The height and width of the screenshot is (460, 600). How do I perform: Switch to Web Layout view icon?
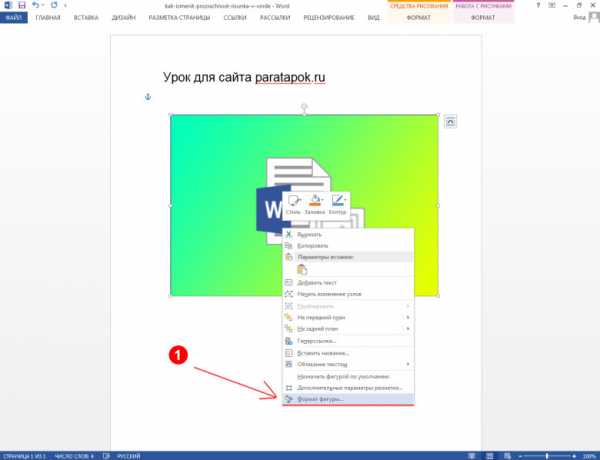pyautogui.click(x=507, y=456)
